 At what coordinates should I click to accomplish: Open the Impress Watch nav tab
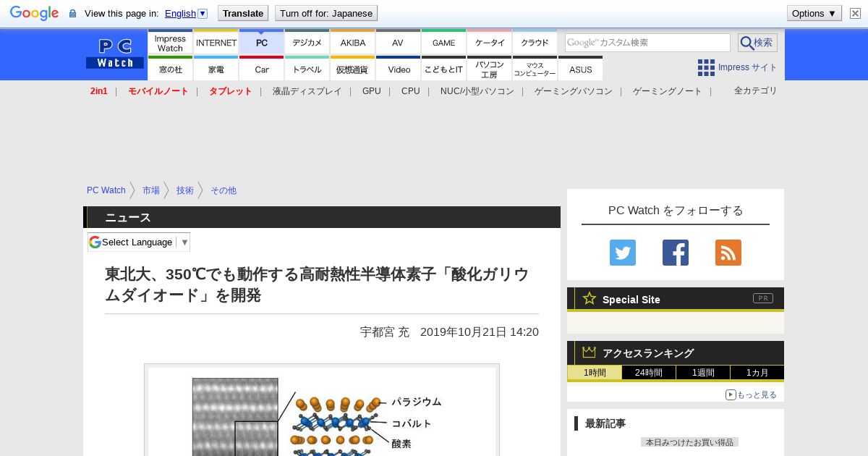pyautogui.click(x=170, y=42)
